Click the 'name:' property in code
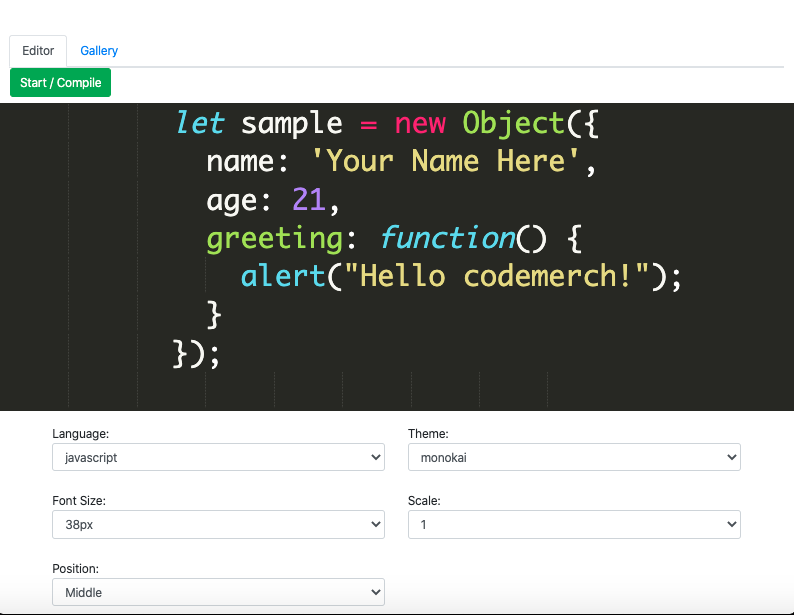Image resolution: width=794 pixels, height=615 pixels. pos(247,162)
